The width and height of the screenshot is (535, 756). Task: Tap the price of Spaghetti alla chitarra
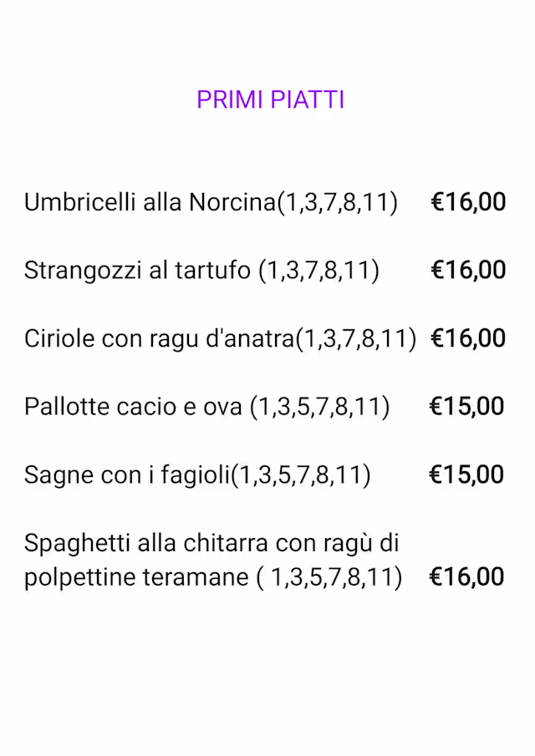click(467, 577)
